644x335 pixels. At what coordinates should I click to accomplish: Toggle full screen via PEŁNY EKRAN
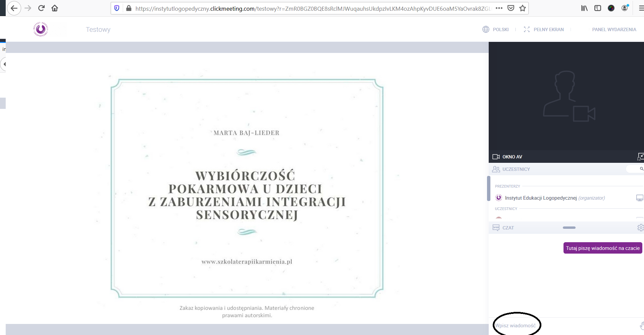(x=544, y=29)
